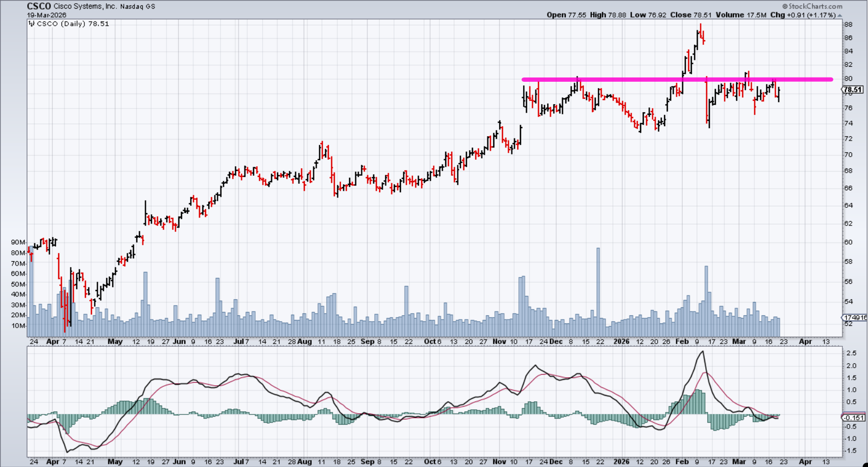The width and height of the screenshot is (868, 467).
Task: Click the 54 price axis label
Action: point(848,302)
